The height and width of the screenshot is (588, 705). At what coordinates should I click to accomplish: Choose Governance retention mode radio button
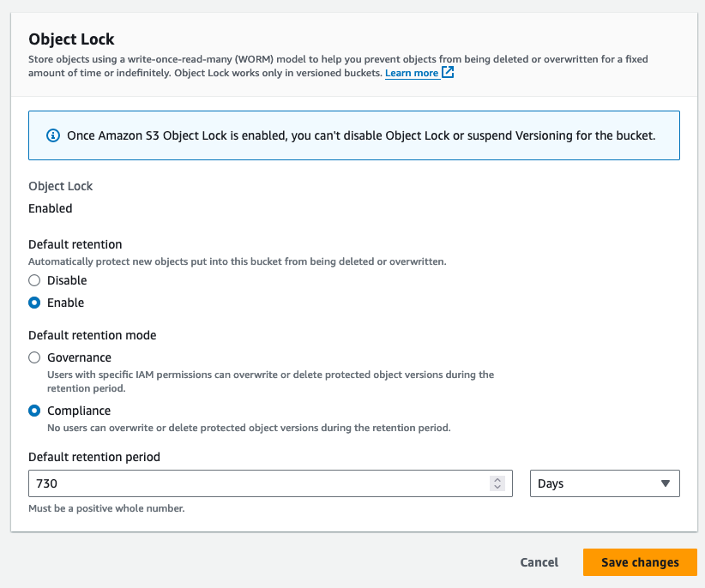tap(34, 357)
